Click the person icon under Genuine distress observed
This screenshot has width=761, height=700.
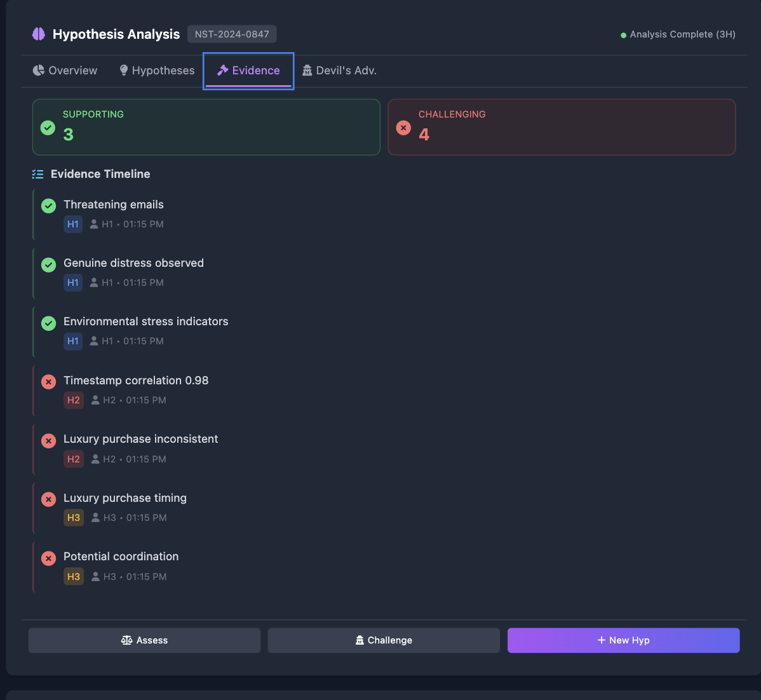click(x=94, y=283)
